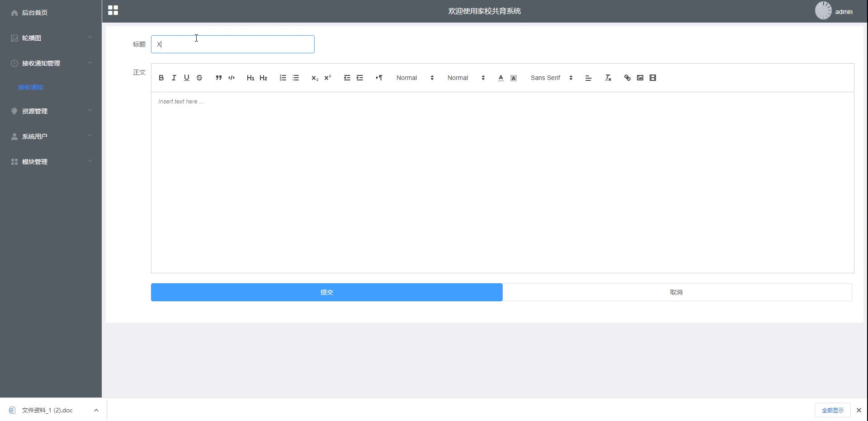Toggle italic formatting in editor toolbar
Image resolution: width=868 pixels, height=421 pixels.
pyautogui.click(x=174, y=78)
